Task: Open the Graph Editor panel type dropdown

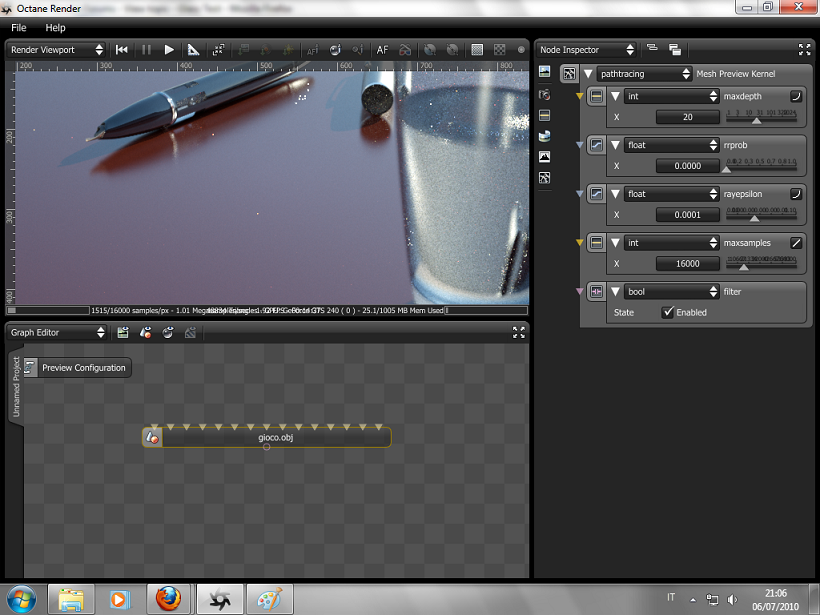Action: click(x=56, y=333)
